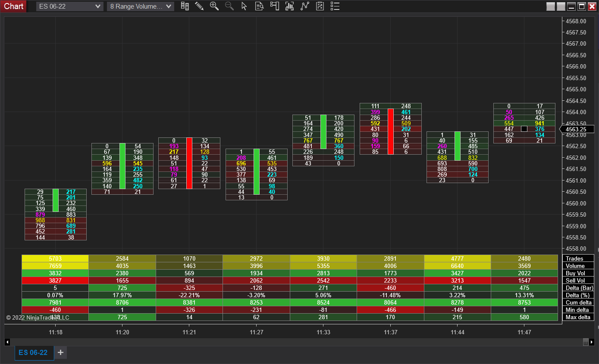
Task: Click the Volume cell showing 6640
Action: (x=458, y=266)
